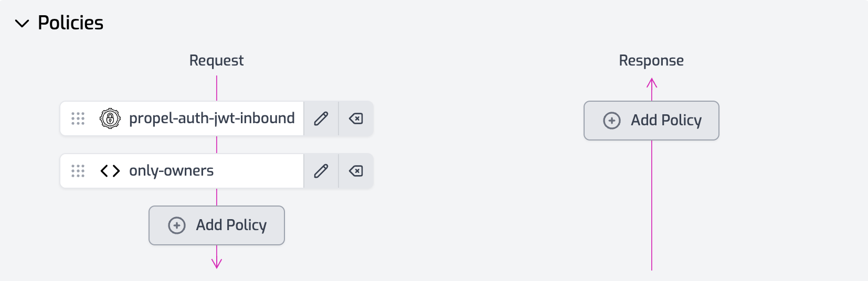Edit the propel-auth-jwt-inbound policy with pencil icon

pos(321,118)
